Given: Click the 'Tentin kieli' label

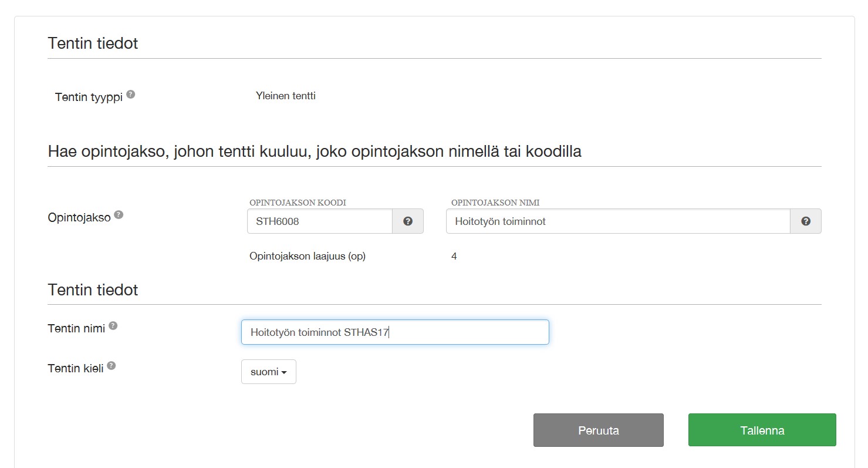Looking at the screenshot, I should click(x=76, y=368).
